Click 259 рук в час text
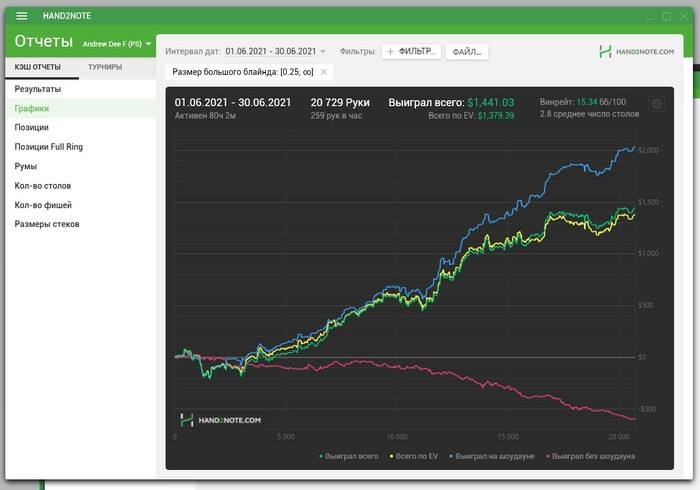The image size is (700, 490). point(336,116)
